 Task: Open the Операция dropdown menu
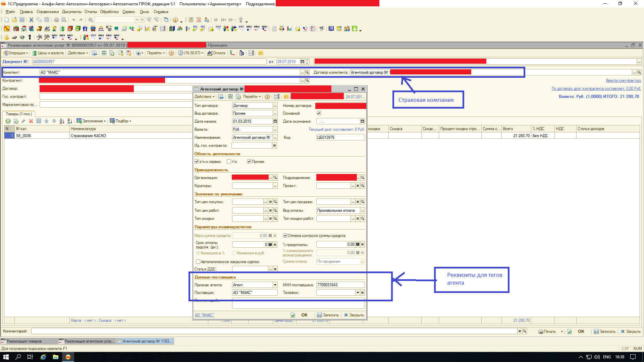coord(16,53)
